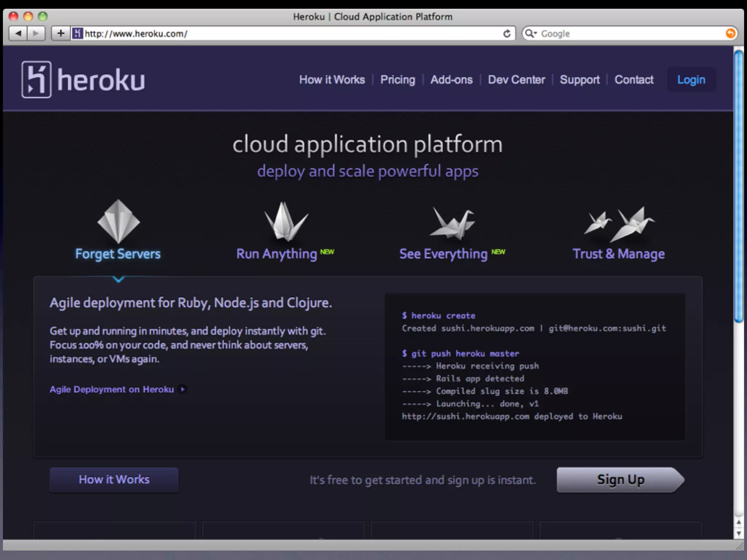Viewport: 747px width, 560px height.
Task: Click the browser Back arrow button
Action: click(x=18, y=34)
